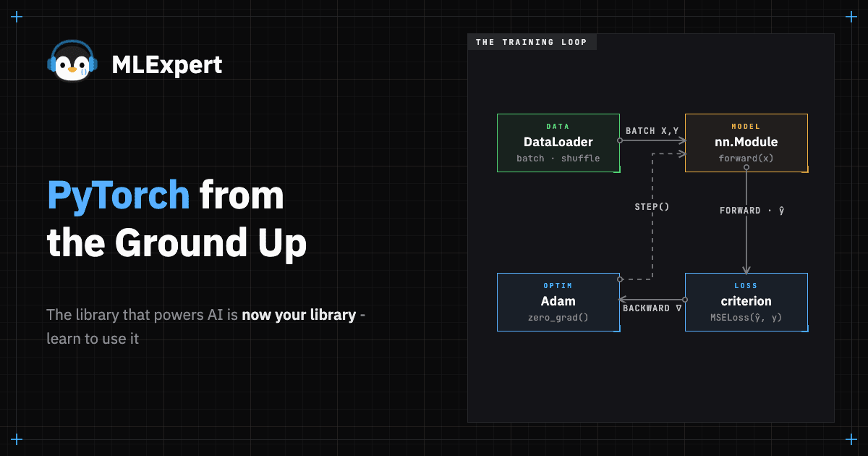This screenshot has width=868, height=456.
Task: Click "the Ground Up" headline line
Action: 176,244
